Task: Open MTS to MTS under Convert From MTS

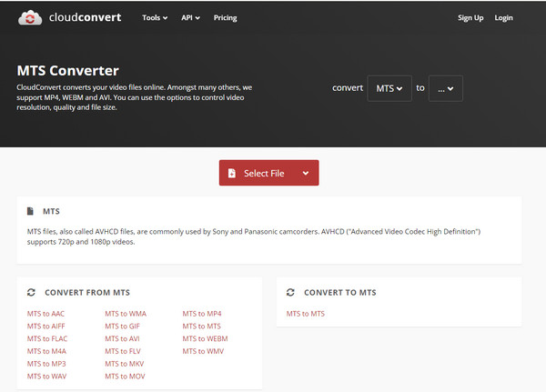Action: click(202, 327)
